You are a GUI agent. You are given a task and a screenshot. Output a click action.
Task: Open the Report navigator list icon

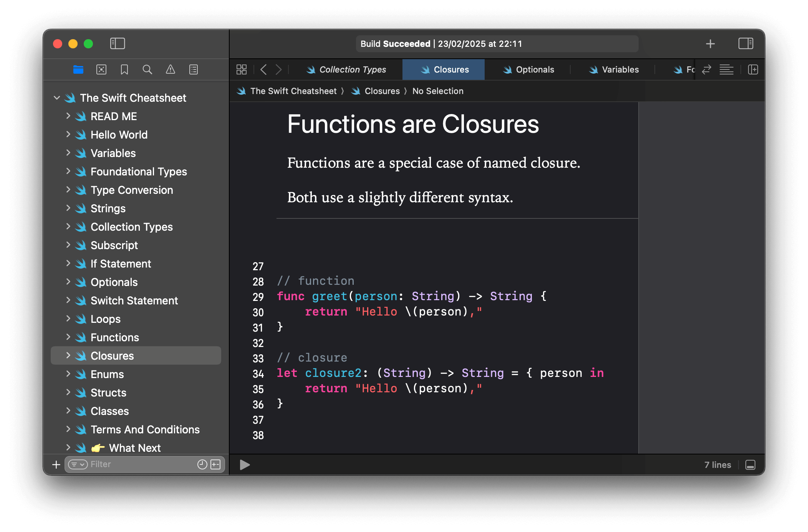coord(193,69)
